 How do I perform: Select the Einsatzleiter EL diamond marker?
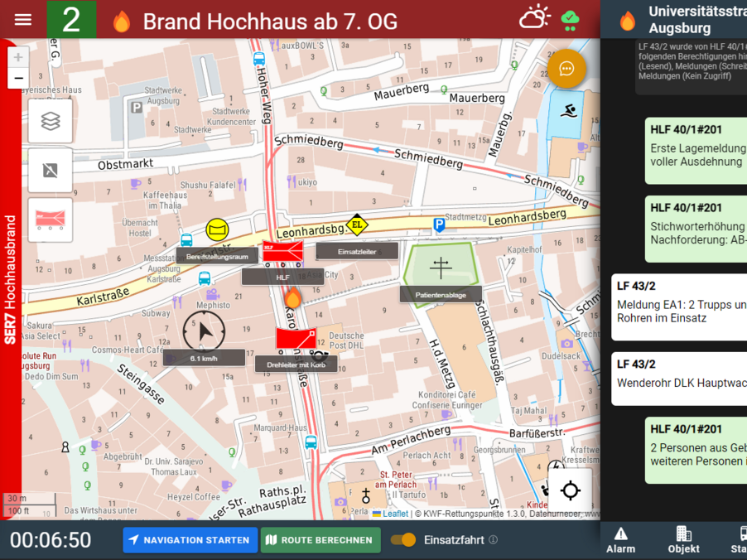pos(357,224)
